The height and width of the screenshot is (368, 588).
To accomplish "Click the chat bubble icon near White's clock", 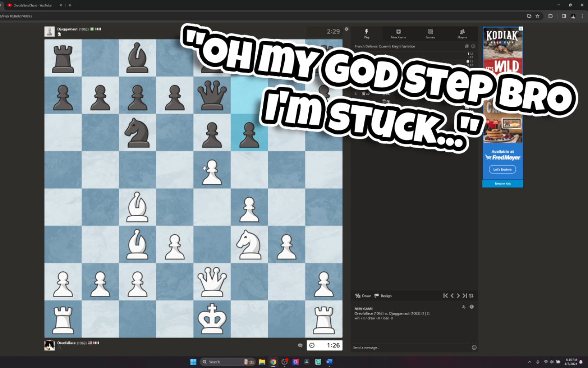I will [300, 345].
